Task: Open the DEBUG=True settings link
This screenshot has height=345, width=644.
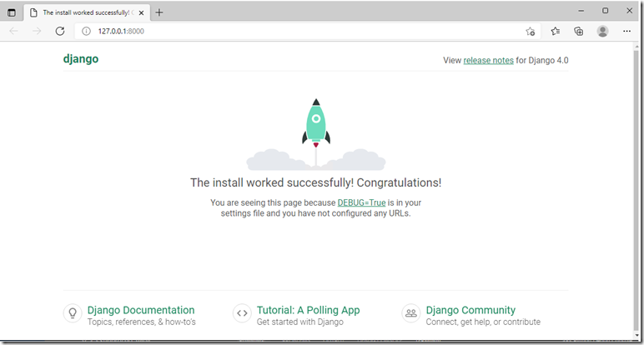Action: click(x=361, y=202)
